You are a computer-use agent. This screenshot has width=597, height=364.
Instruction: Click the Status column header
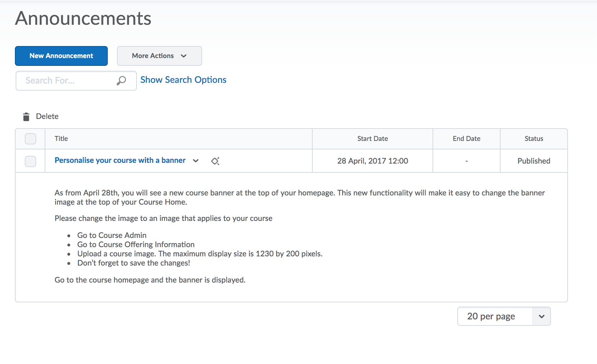tap(534, 139)
